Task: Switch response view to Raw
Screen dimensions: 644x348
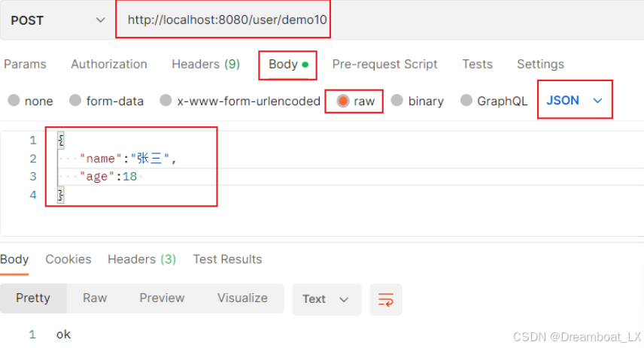Action: tap(95, 298)
